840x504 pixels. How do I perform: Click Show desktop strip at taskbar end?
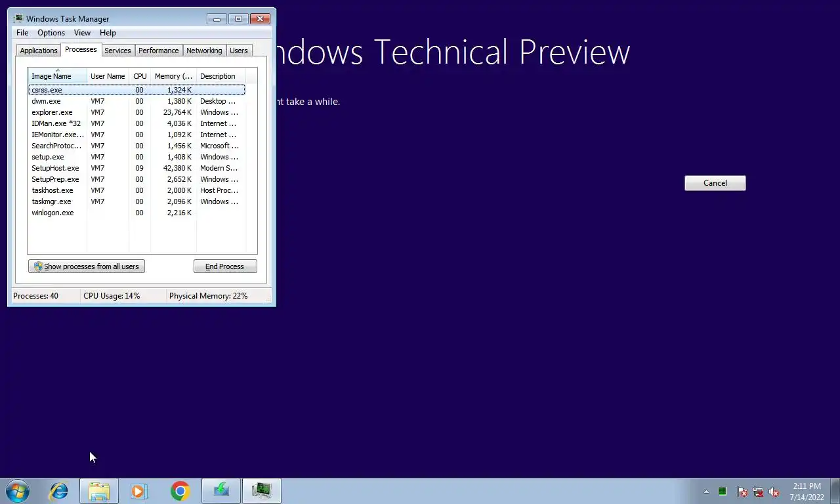pos(835,491)
